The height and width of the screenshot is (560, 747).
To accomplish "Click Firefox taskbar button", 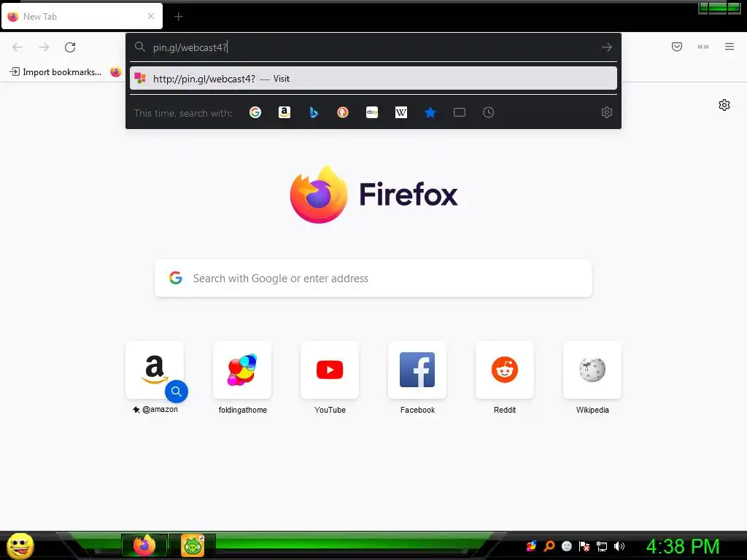I will click(x=144, y=545).
